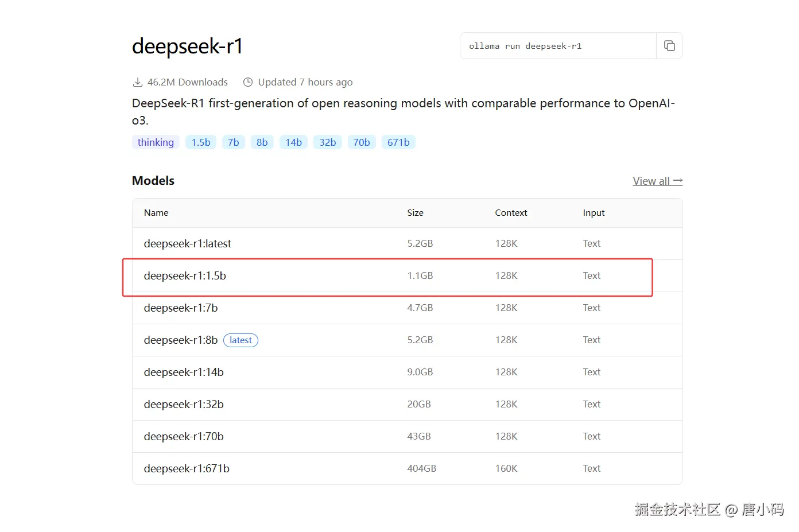
Task: Open deepseek-r1:32b model
Action: [x=184, y=404]
